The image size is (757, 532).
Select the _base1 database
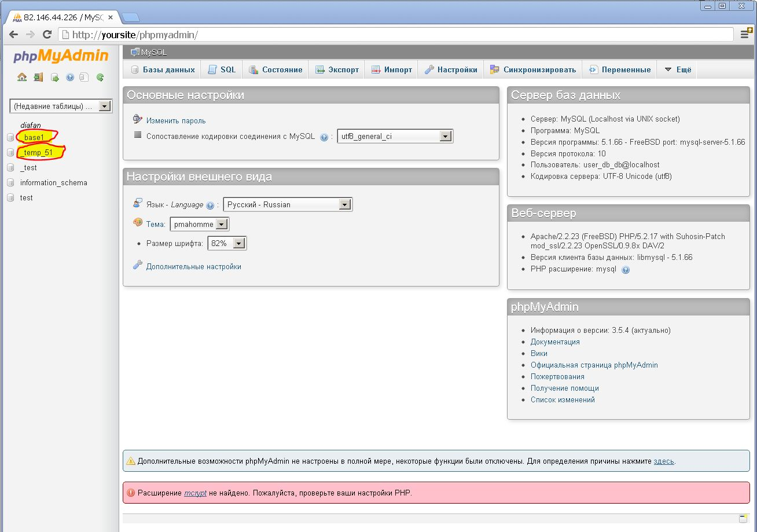pyautogui.click(x=34, y=138)
